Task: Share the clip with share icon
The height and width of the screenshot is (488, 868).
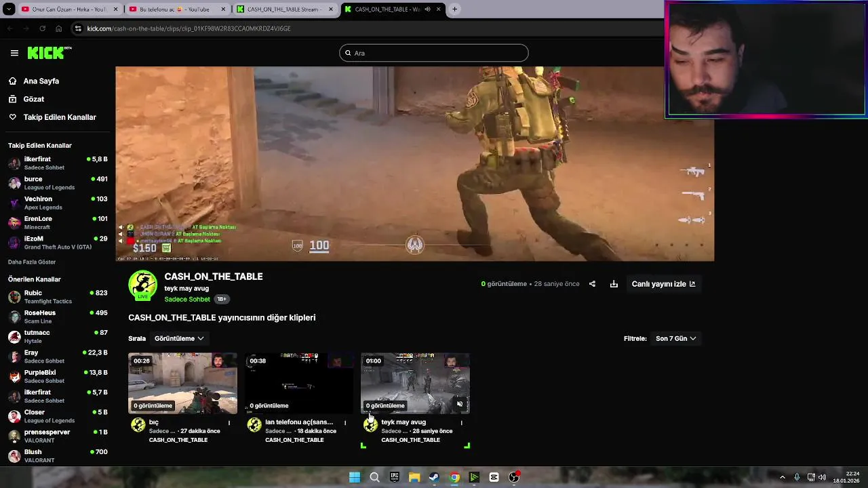Action: [x=592, y=284]
